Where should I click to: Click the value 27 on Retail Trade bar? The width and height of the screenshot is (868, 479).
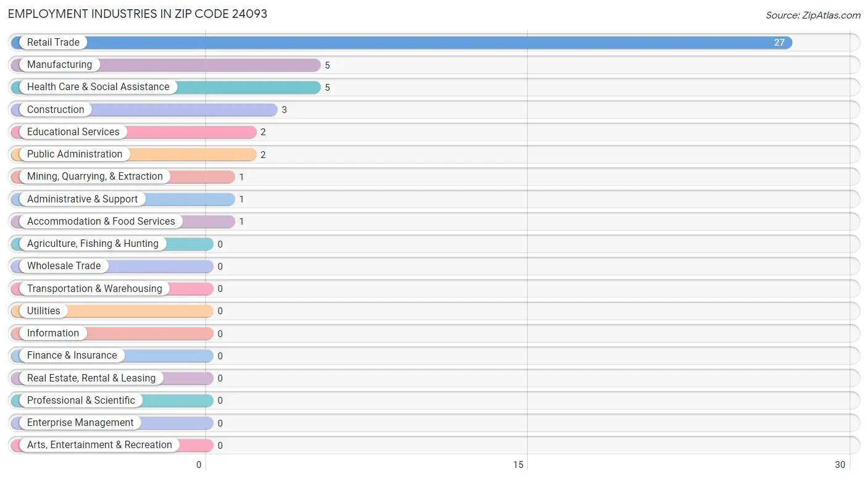pos(779,43)
